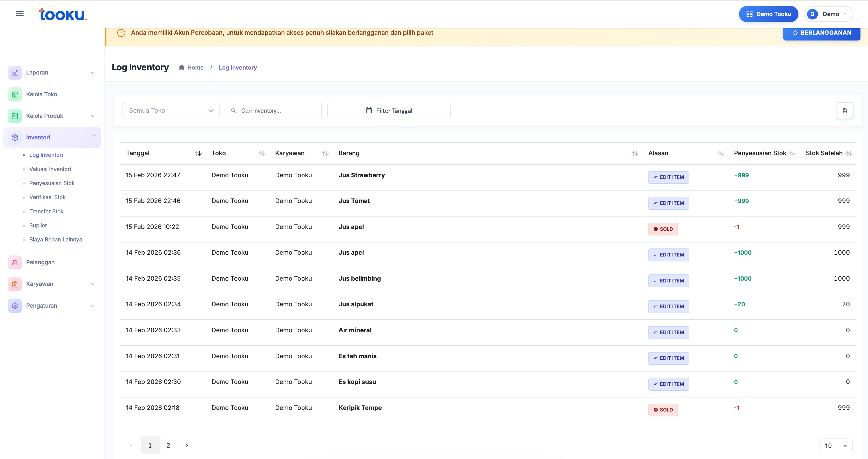Click the BERLANGGANAN subscribe button
Screen dimensions: 868x459
(821, 33)
